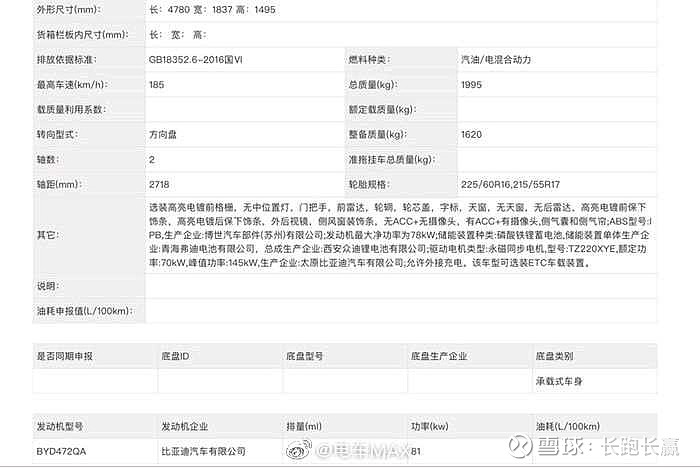Screen dimensions: 700x468
Task: Click the 轮胎规格 label
Action: click(x=369, y=184)
